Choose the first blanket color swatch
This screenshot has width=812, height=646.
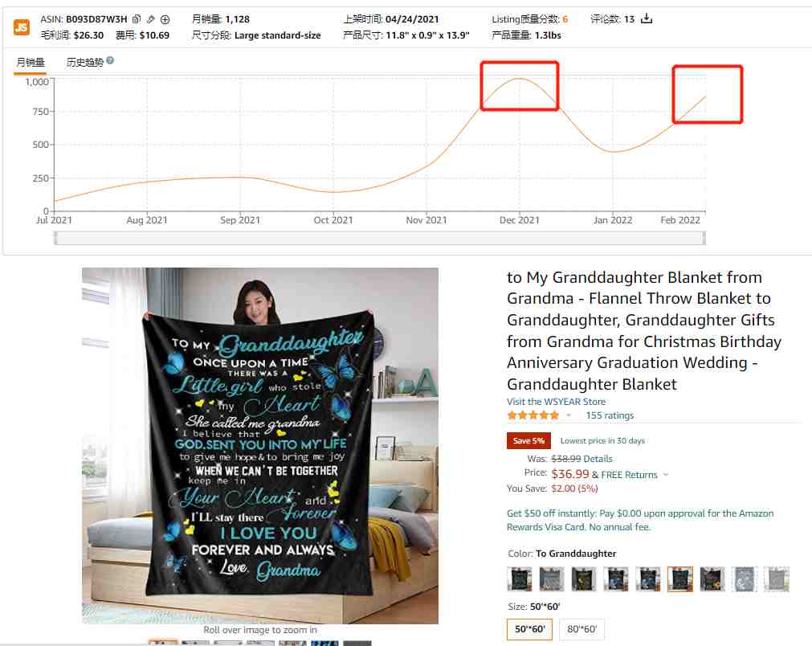pyautogui.click(x=520, y=579)
